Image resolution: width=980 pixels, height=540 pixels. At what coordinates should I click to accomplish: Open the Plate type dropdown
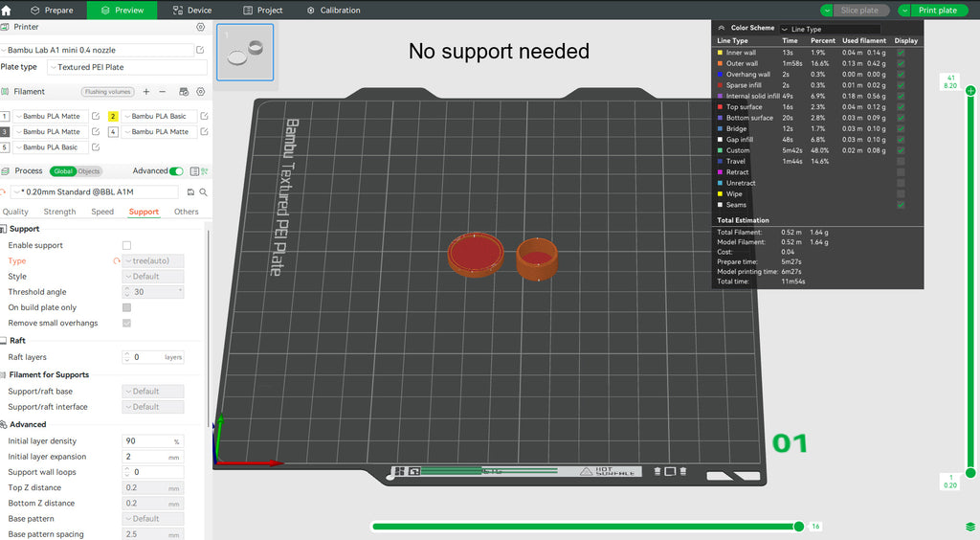coord(126,68)
